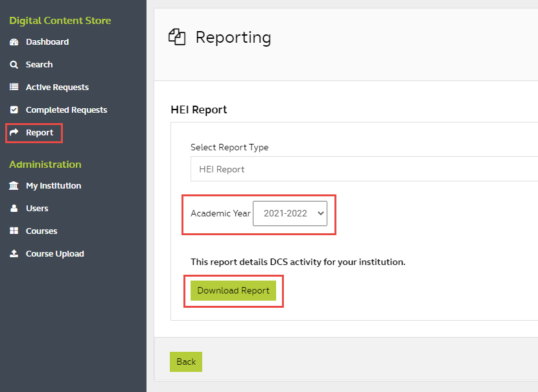Click the Active Requests list icon
Viewport: 538px width, 392px height.
pos(14,87)
